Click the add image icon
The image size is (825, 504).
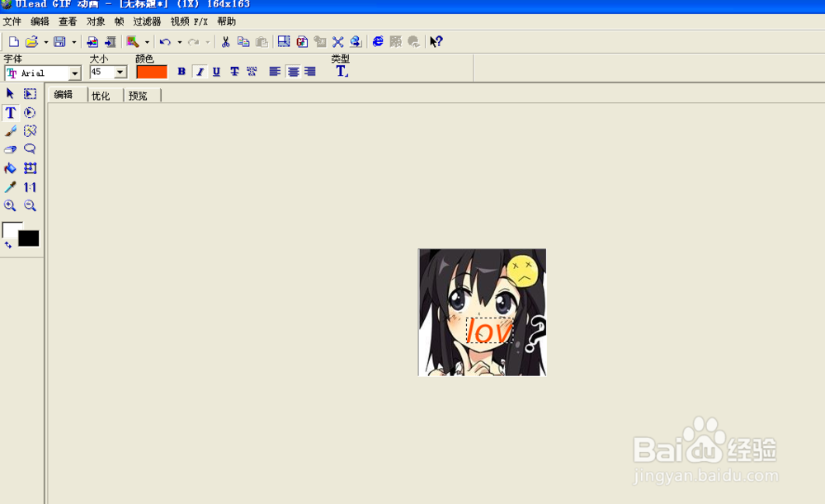[92, 41]
